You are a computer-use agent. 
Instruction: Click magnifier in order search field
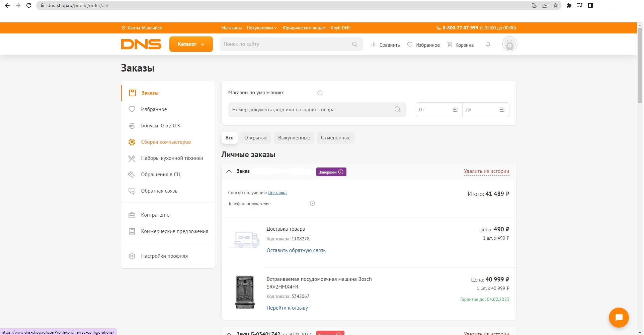[398, 109]
